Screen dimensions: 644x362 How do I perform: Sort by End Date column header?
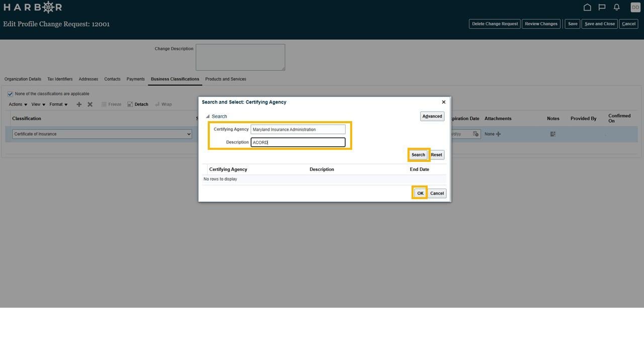pyautogui.click(x=420, y=169)
